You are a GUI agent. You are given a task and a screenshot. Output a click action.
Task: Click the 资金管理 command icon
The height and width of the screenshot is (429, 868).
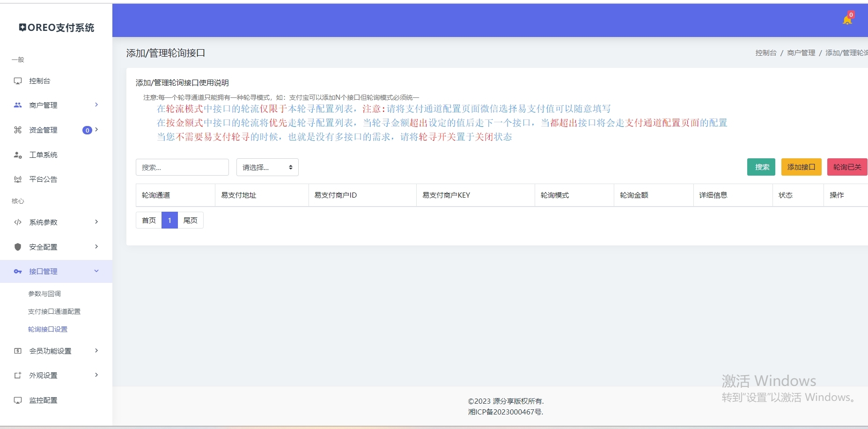tap(18, 130)
